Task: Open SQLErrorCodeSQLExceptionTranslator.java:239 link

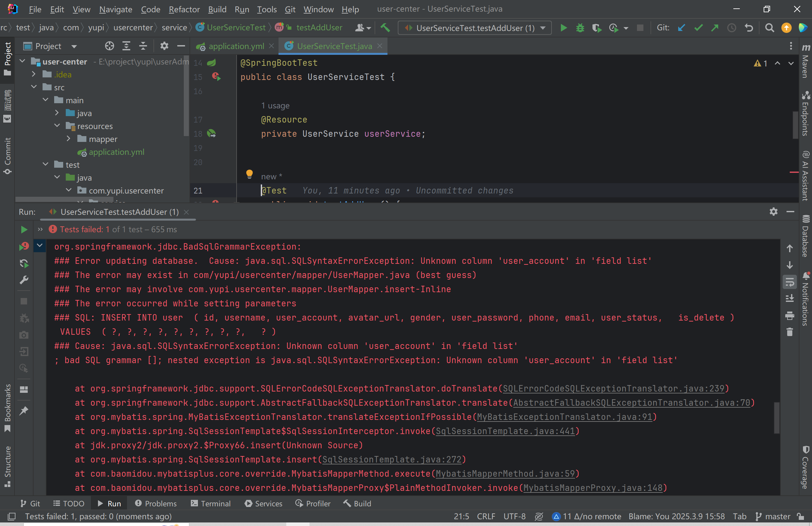Action: (613, 388)
